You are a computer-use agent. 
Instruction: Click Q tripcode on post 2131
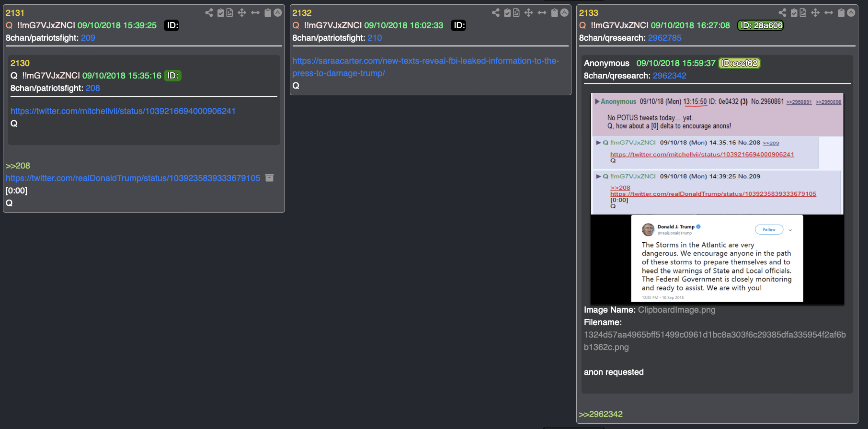(x=46, y=25)
